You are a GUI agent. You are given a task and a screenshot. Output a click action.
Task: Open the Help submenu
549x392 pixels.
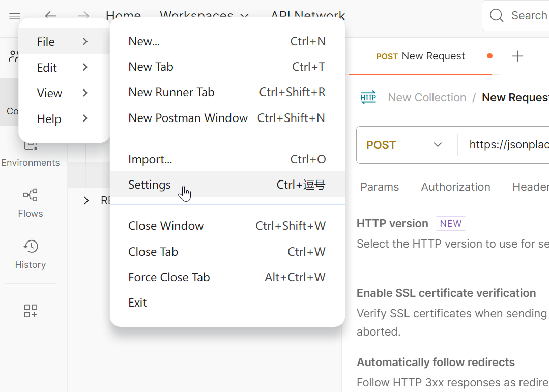tap(64, 118)
